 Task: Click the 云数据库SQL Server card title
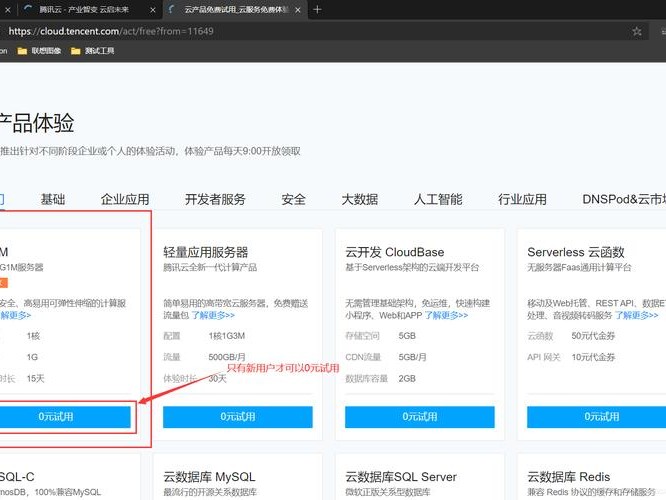pos(401,477)
